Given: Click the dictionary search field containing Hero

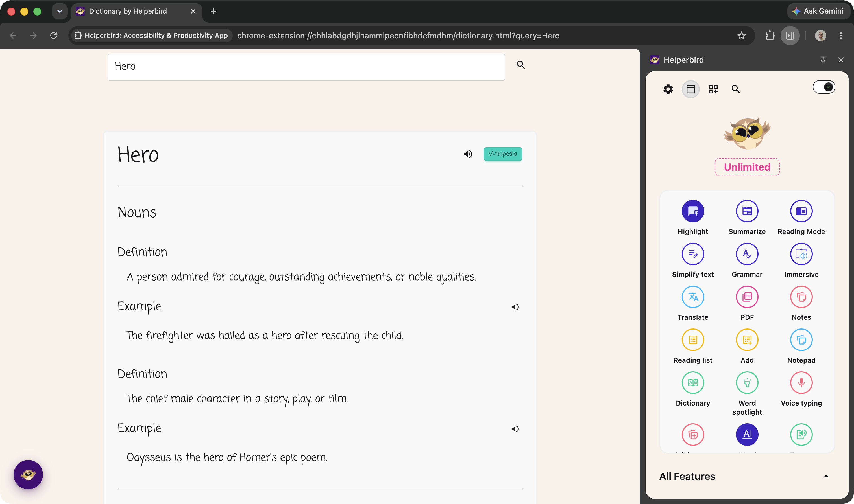Looking at the screenshot, I should pyautogui.click(x=306, y=67).
